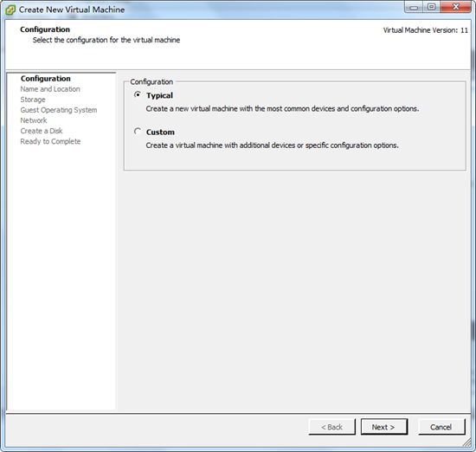476x452 pixels.
Task: Select the Configuration step in the sidebar
Action: click(x=46, y=79)
